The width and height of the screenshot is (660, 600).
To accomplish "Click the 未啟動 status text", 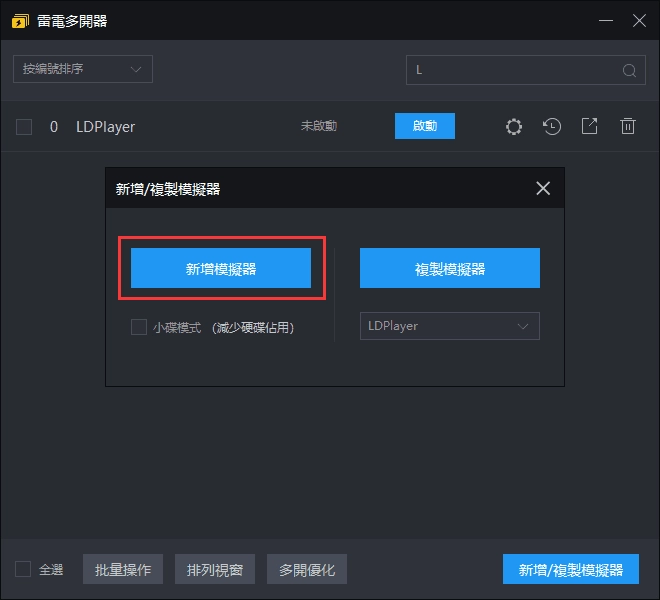I will coord(319,126).
